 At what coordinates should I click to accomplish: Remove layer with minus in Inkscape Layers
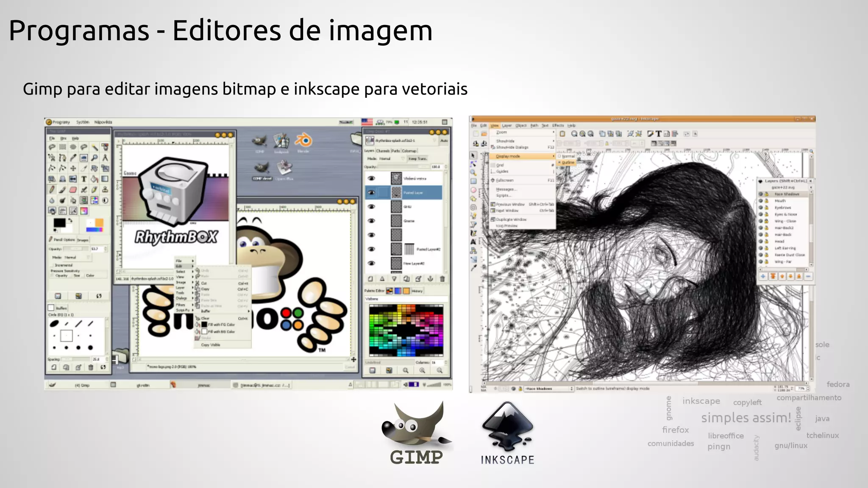pos(808,276)
